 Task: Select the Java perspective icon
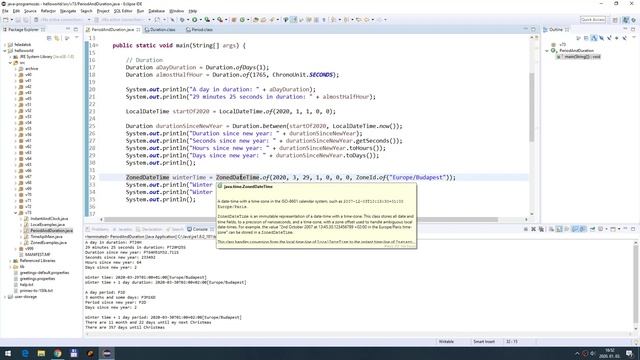pyautogui.click(x=626, y=20)
